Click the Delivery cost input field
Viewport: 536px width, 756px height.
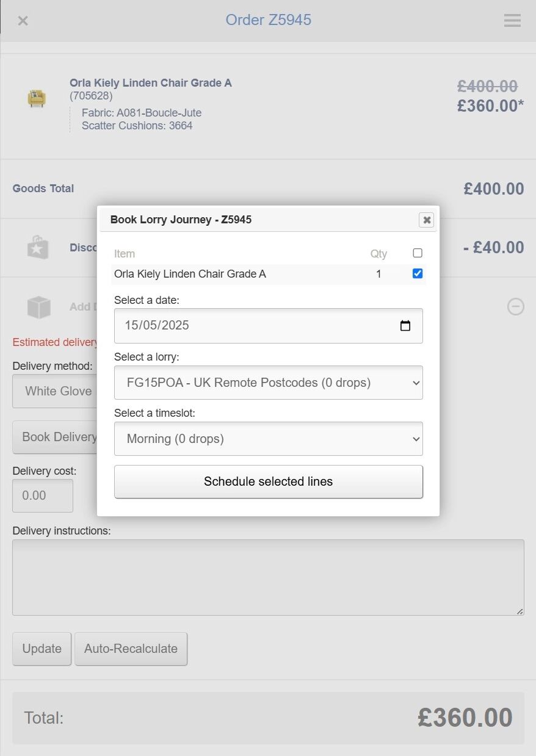(43, 495)
